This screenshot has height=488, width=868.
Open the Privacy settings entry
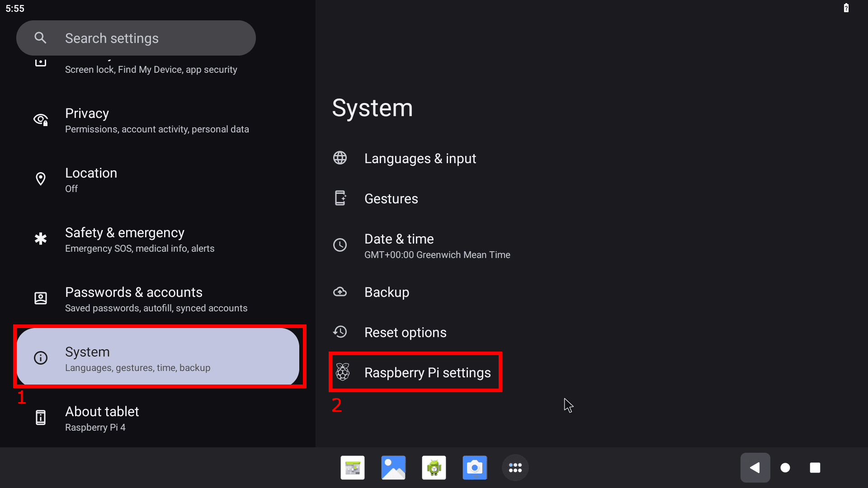(158, 120)
